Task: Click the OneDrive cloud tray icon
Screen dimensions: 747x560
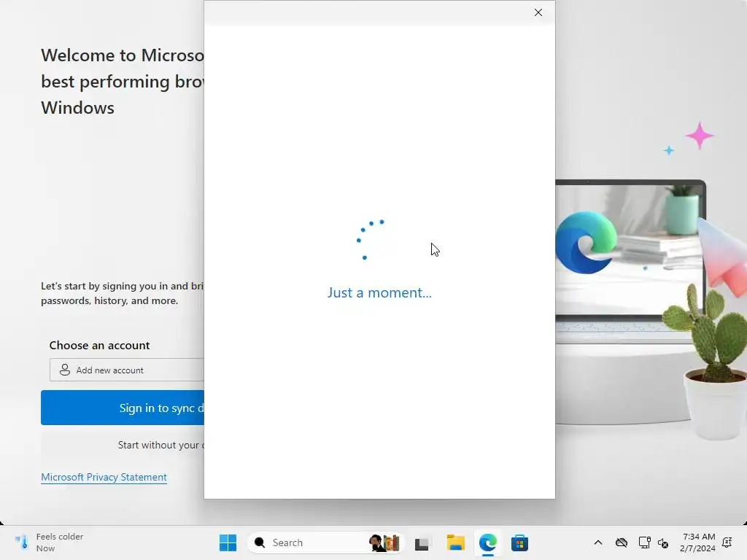Action: (x=622, y=542)
